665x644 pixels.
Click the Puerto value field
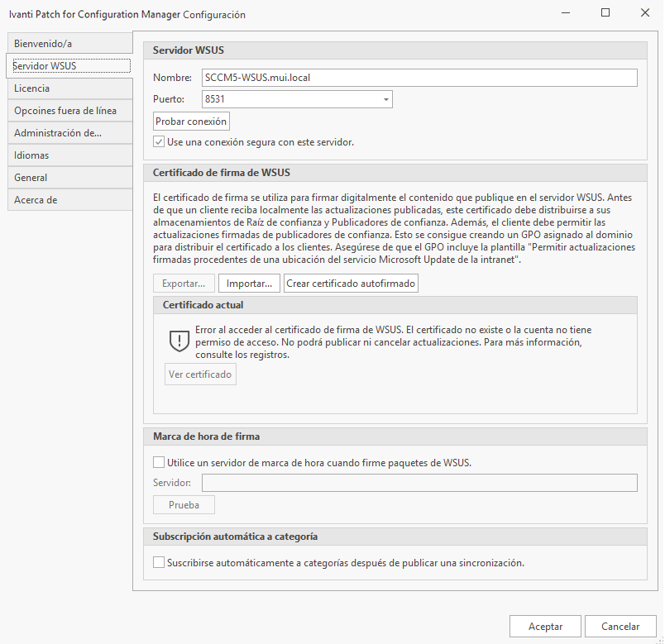click(289, 99)
